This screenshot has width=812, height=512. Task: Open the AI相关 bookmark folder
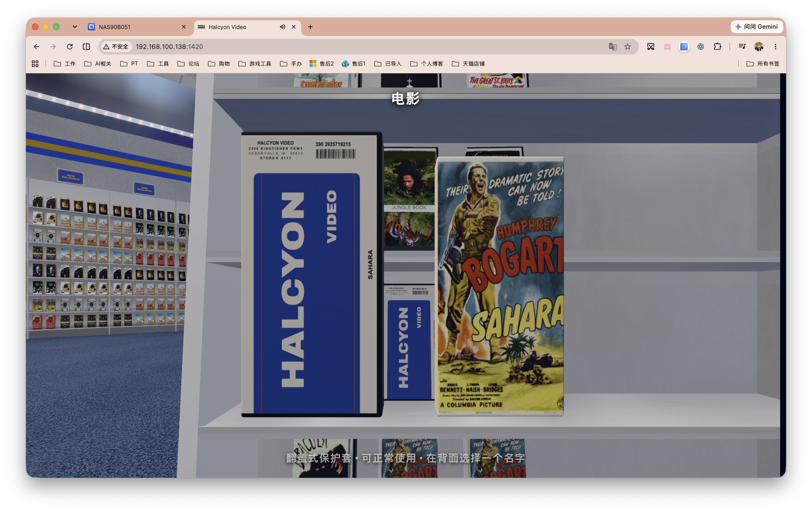98,64
